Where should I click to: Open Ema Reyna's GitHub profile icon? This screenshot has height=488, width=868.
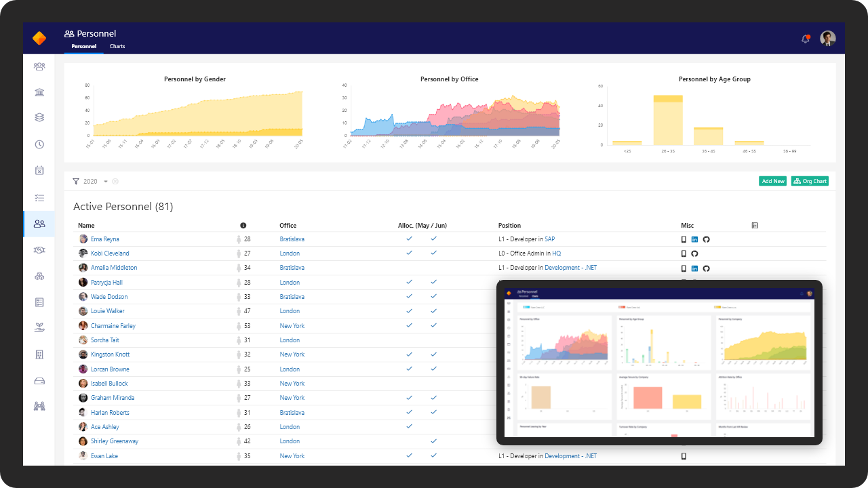(707, 239)
